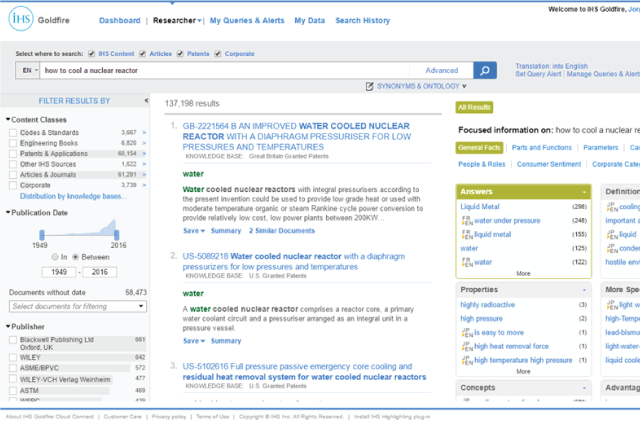The image size is (640, 426).
Task: Open Summary of US-5089218 result
Action: pyautogui.click(x=226, y=341)
